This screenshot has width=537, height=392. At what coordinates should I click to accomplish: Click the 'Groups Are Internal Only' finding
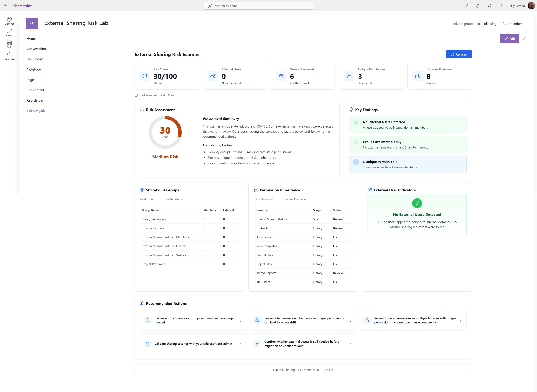pos(408,144)
